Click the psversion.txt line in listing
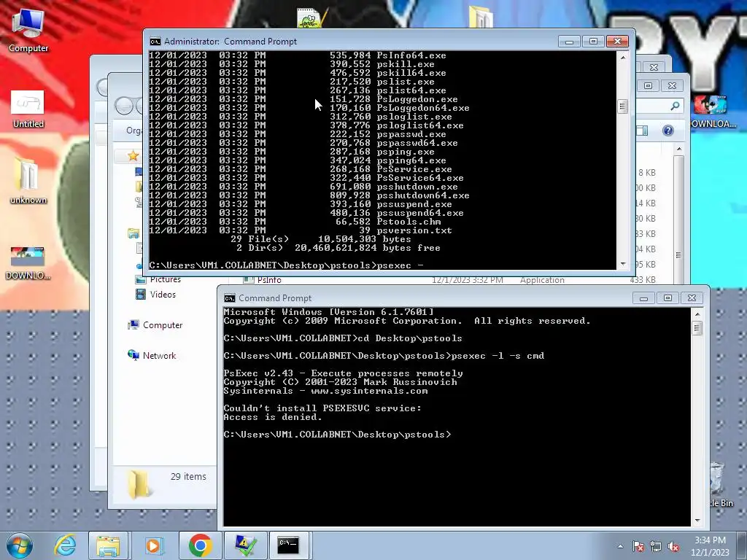The width and height of the screenshot is (747, 560). [301, 230]
